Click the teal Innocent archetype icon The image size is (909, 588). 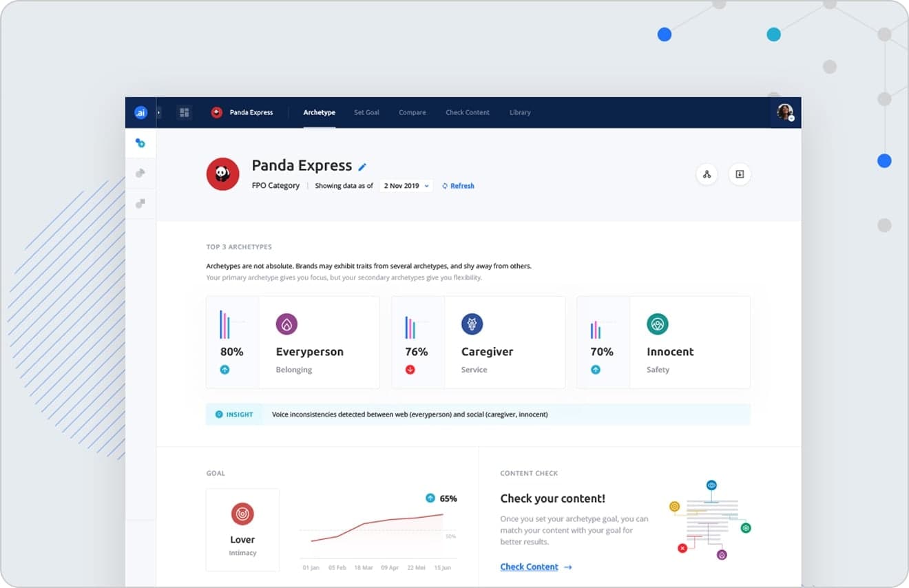point(658,324)
